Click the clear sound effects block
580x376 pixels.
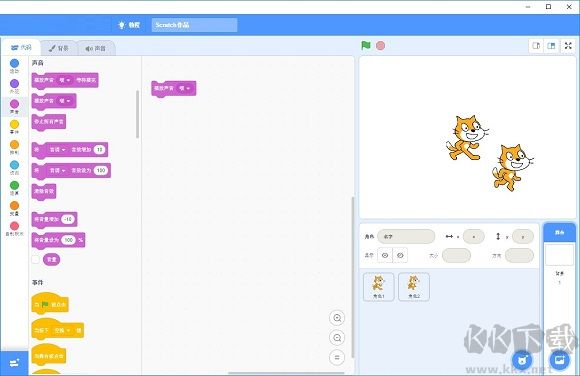pyautogui.click(x=44, y=191)
